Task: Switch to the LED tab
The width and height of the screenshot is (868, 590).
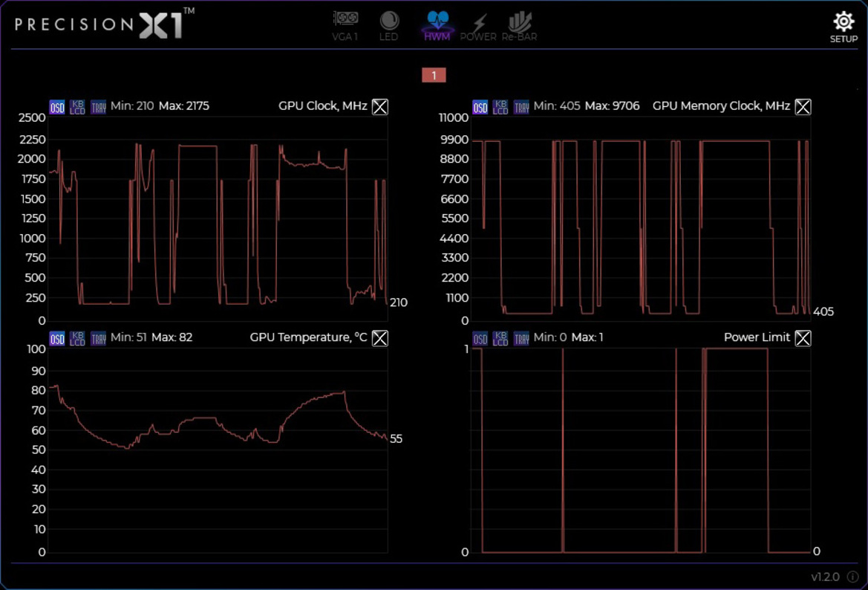Action: pos(389,25)
